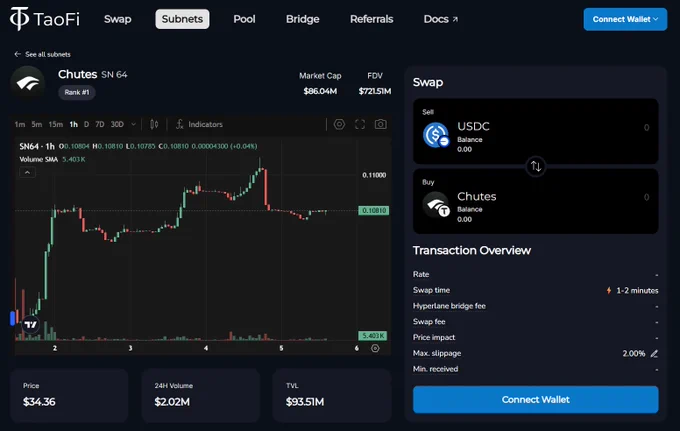680x431 pixels.
Task: Click the SN64 · 1h chart title
Action: coord(37,146)
